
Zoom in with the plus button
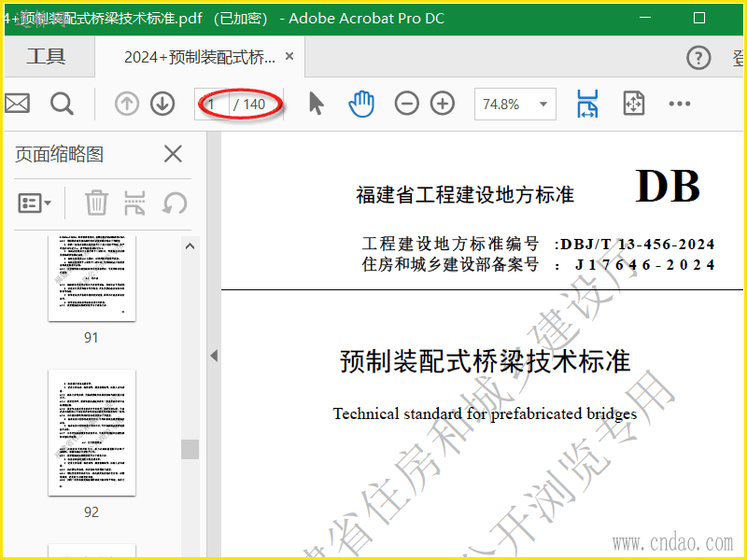(443, 104)
